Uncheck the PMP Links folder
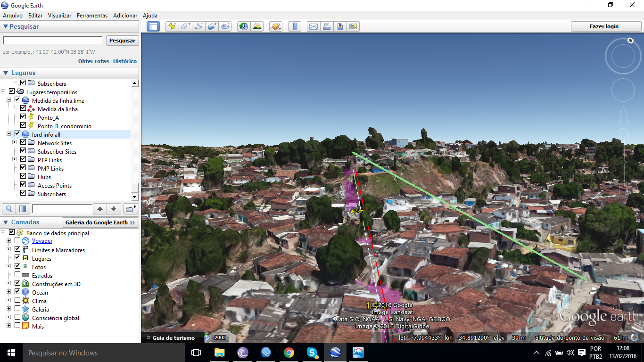644x362 pixels. click(23, 168)
